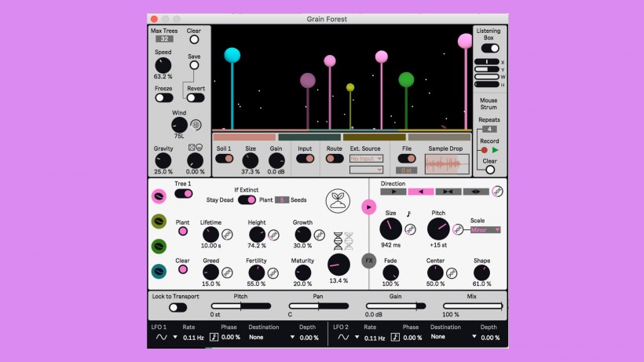Screen dimensions: 644x362
Task: Click the Pan slider
Action: [x=319, y=305]
